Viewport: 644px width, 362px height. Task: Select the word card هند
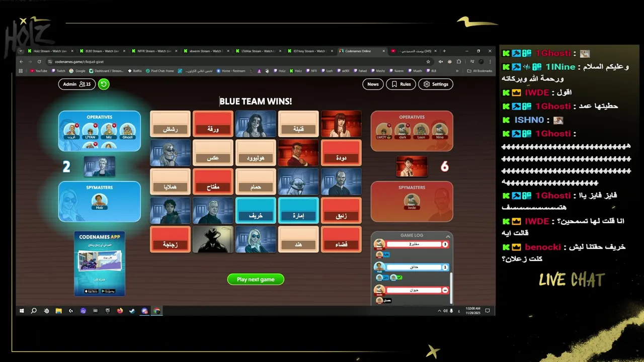click(x=298, y=239)
